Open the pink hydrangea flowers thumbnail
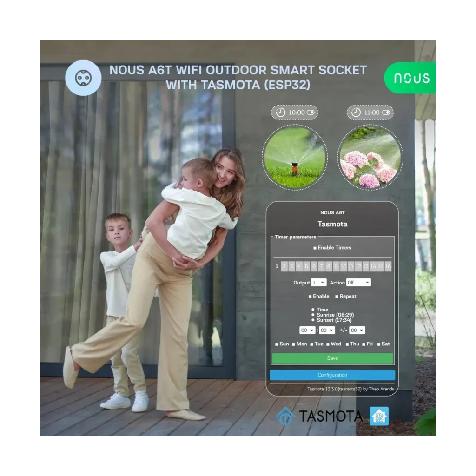The height and width of the screenshot is (476, 476). click(370, 157)
